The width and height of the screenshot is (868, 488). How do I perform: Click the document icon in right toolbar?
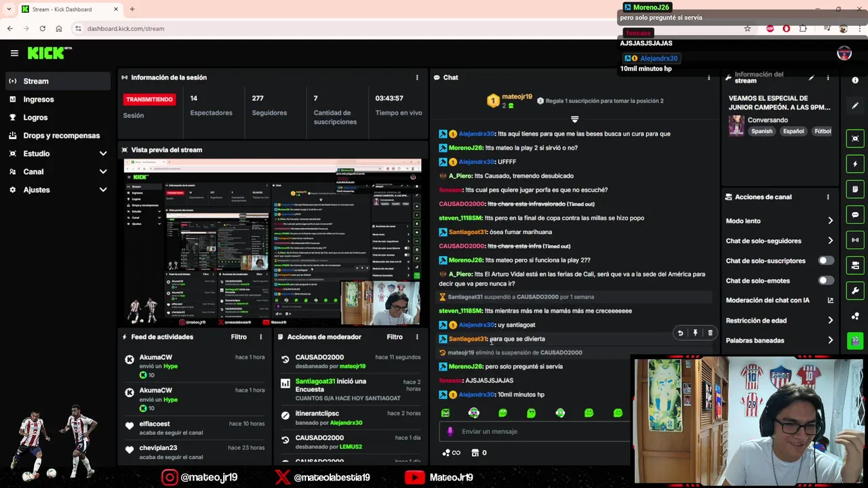(855, 189)
